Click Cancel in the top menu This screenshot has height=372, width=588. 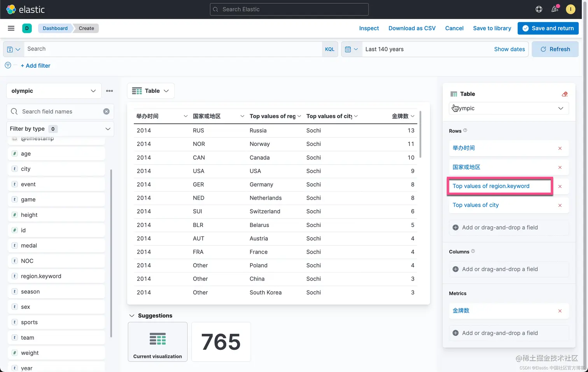454,28
